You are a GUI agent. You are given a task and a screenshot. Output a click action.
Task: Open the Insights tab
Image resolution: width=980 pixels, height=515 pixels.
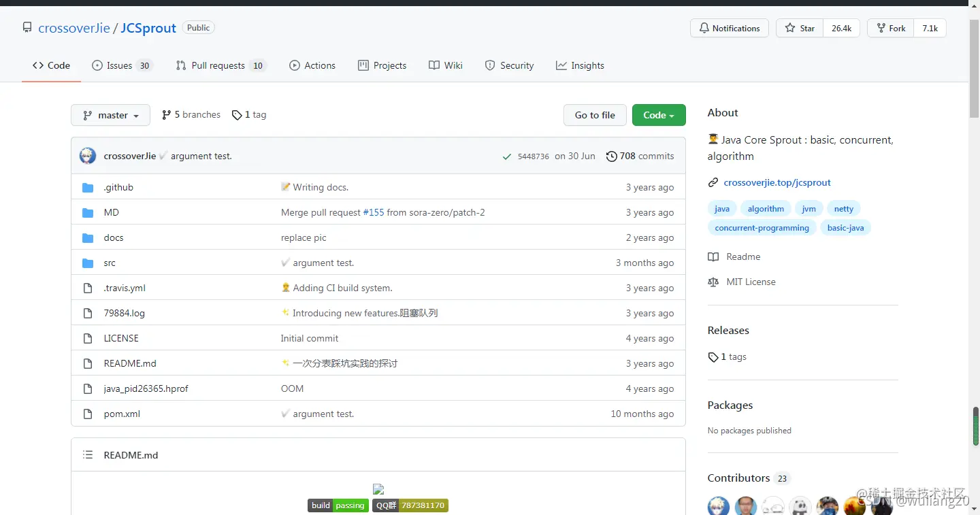click(580, 65)
